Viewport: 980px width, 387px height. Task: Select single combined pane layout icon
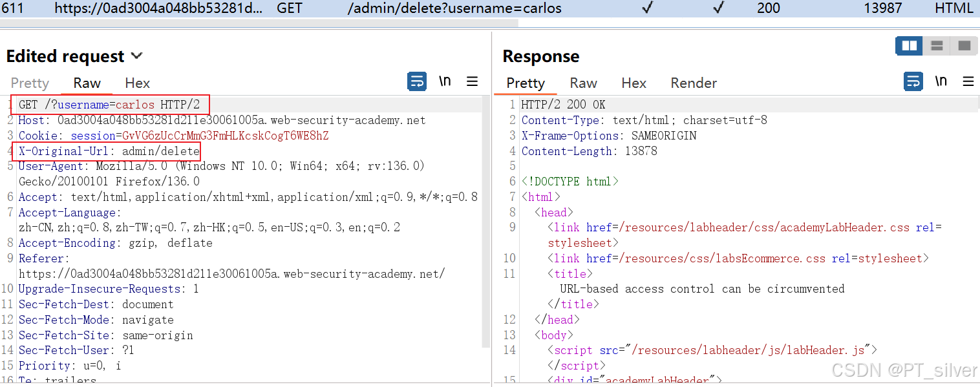tap(963, 46)
